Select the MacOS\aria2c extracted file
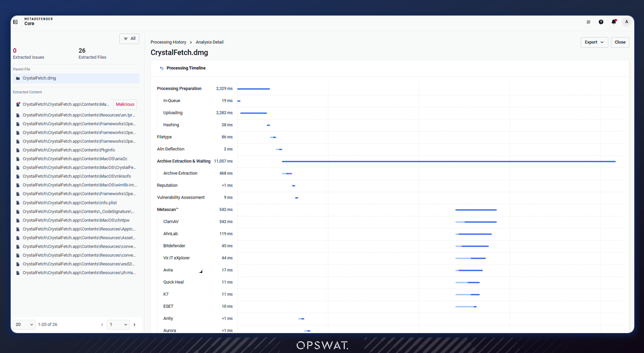The width and height of the screenshot is (644, 353). [x=76, y=159]
